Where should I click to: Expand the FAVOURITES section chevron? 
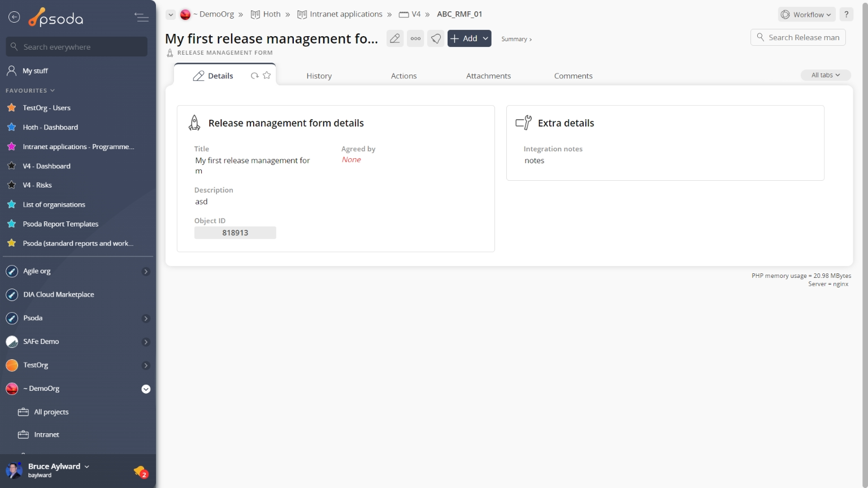click(x=53, y=90)
